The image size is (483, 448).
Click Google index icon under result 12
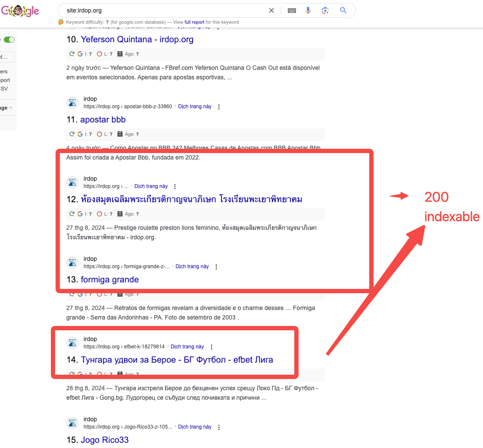point(80,214)
